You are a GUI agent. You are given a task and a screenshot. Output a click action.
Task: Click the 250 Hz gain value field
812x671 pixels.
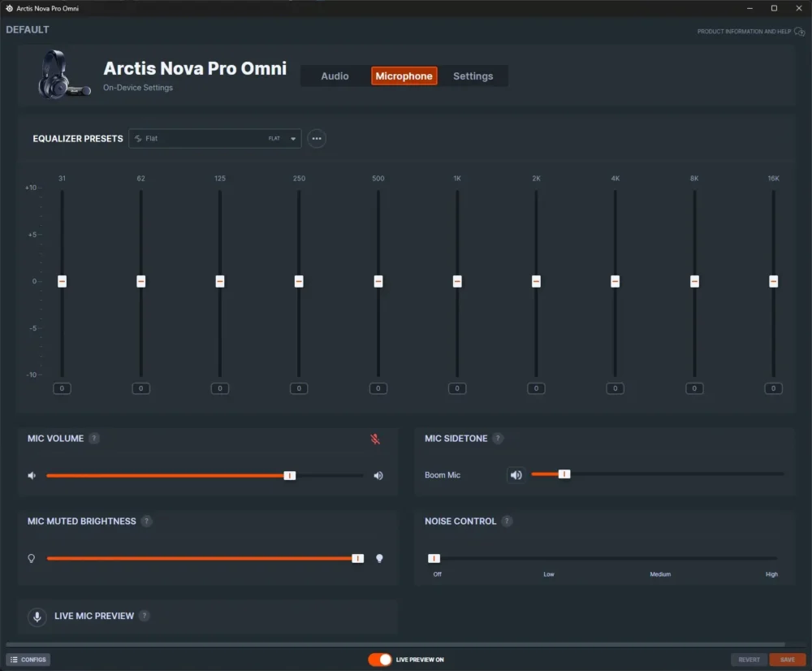point(299,388)
